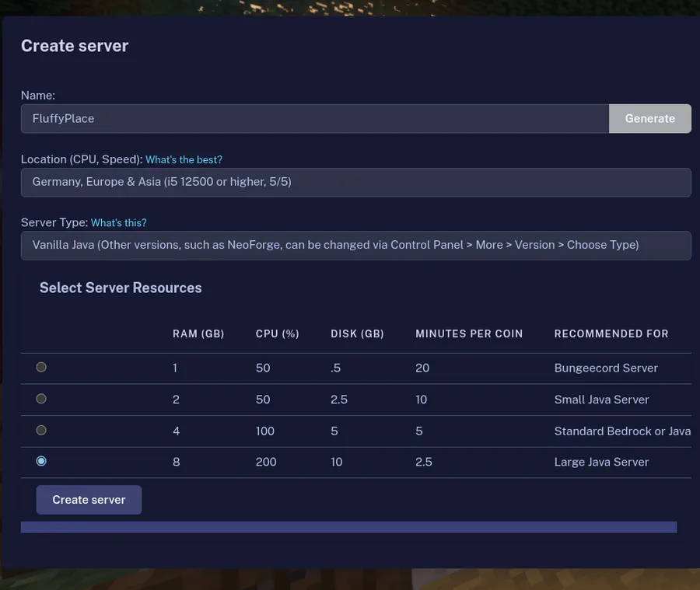Expand the Server Type Vanilla Java dropdown
Viewport: 700px width, 590px height.
click(x=355, y=245)
